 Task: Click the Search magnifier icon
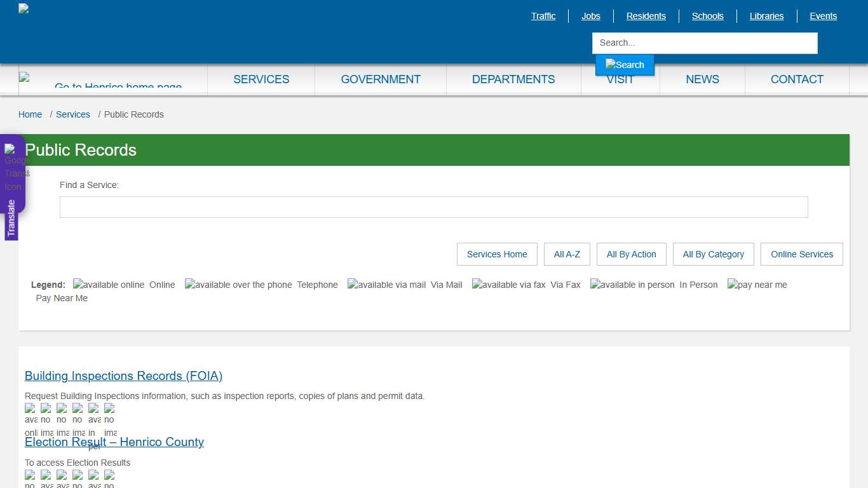tap(625, 64)
